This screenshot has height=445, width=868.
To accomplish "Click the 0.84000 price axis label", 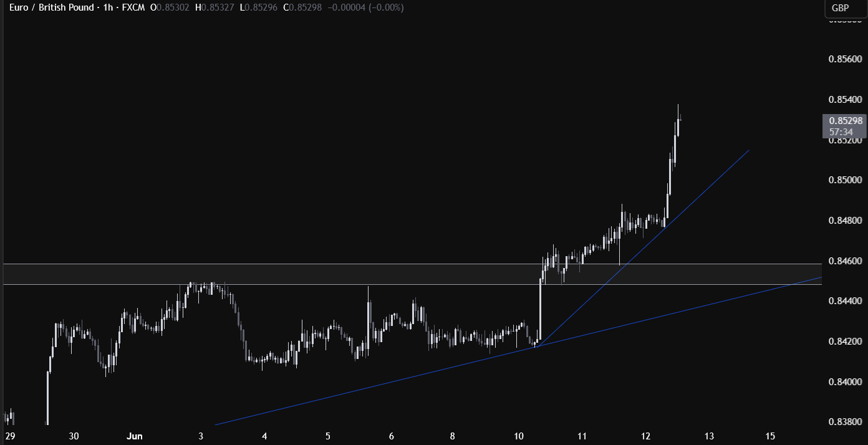I will coord(845,381).
